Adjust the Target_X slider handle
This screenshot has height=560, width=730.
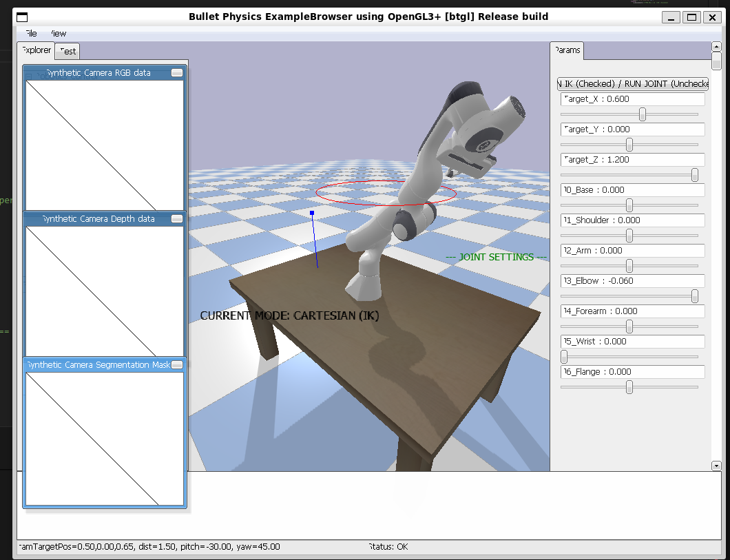coord(643,114)
